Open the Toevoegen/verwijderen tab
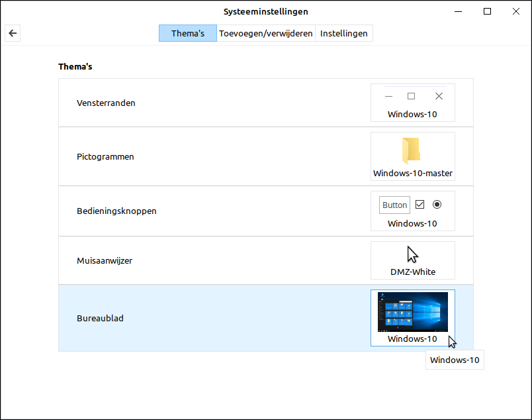 [265, 33]
